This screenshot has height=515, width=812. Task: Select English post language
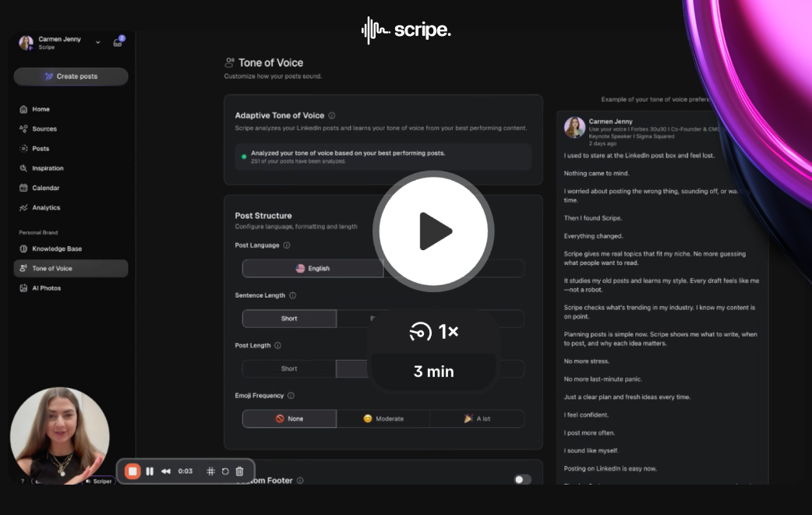312,268
